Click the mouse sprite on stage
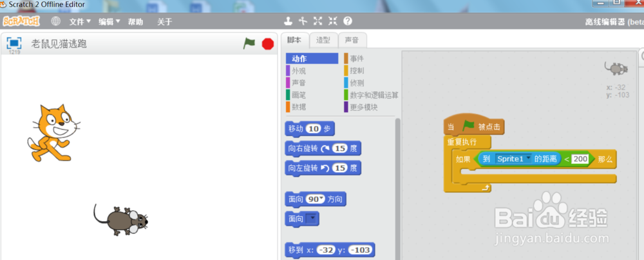Viewport: 644px width, 260px height. pos(120,219)
